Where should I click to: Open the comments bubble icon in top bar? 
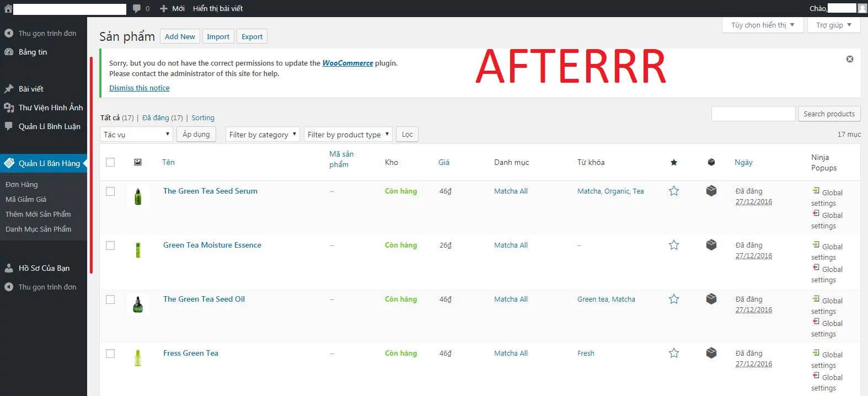pos(137,8)
